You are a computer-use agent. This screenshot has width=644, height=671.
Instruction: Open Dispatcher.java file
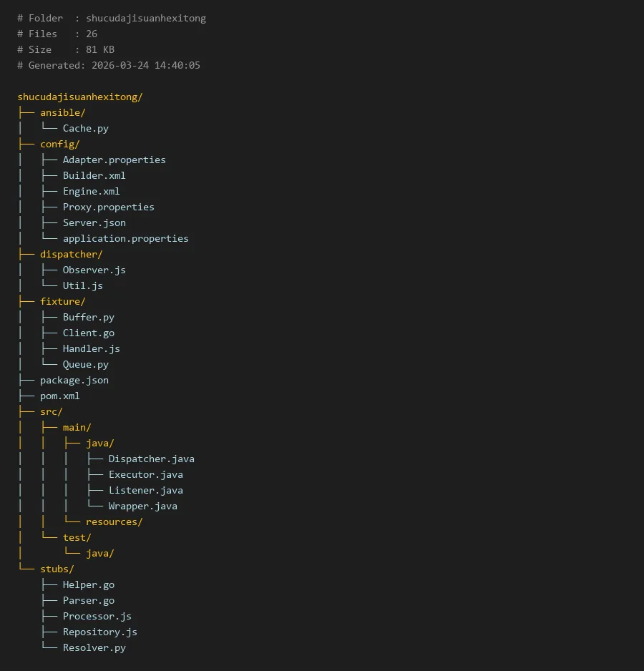coord(151,459)
